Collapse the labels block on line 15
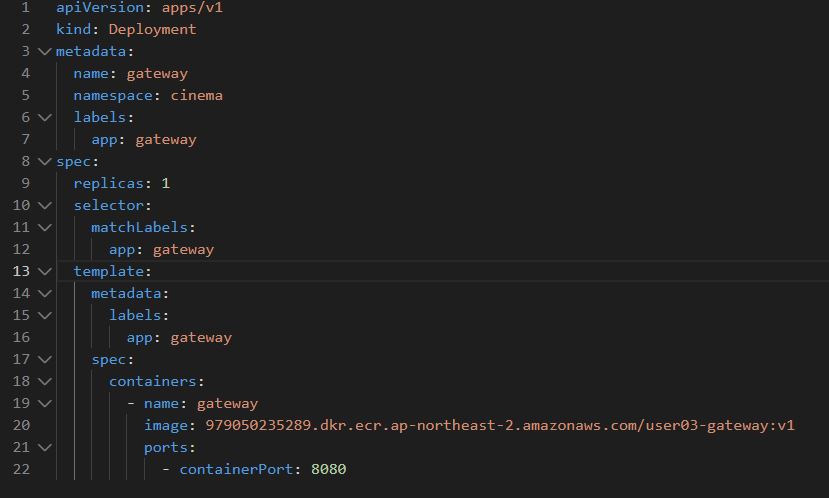The image size is (829, 498). tap(45, 316)
